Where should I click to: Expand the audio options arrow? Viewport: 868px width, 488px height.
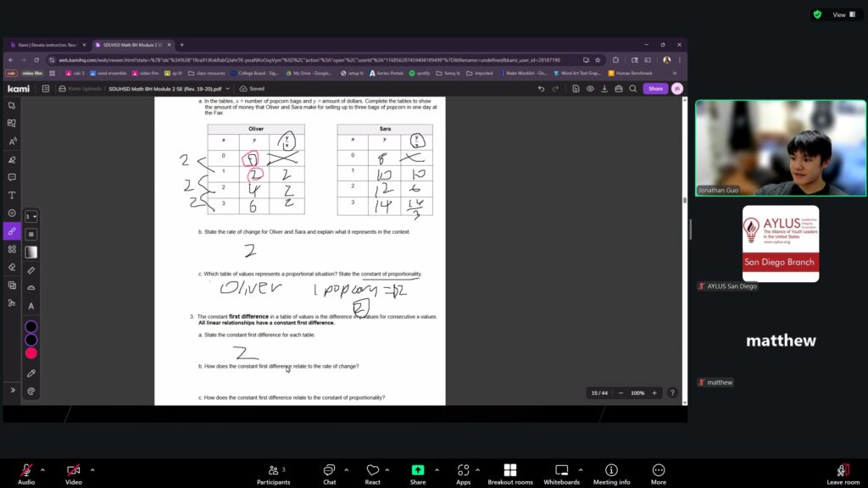click(45, 469)
